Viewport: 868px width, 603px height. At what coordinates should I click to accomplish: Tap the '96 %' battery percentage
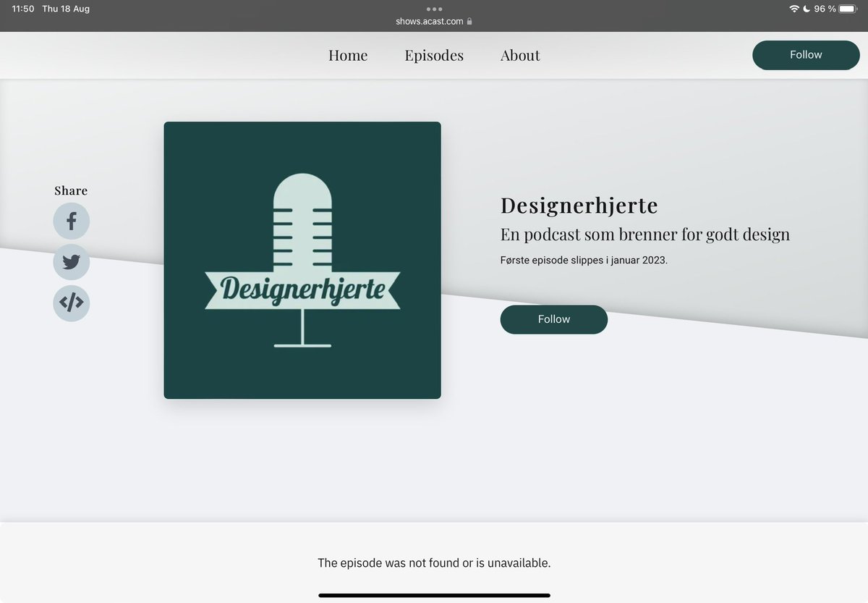(825, 9)
